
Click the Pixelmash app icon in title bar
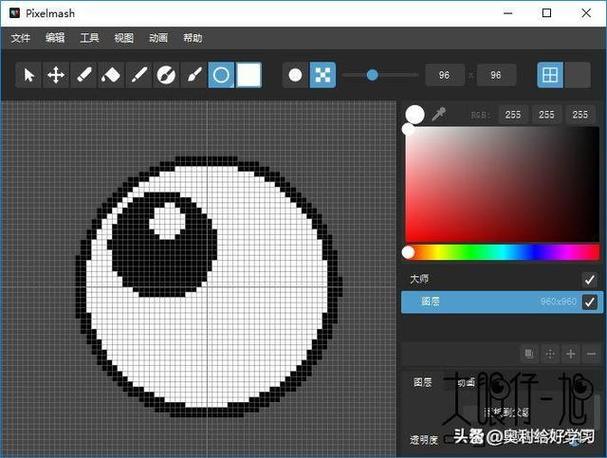pyautogui.click(x=15, y=13)
